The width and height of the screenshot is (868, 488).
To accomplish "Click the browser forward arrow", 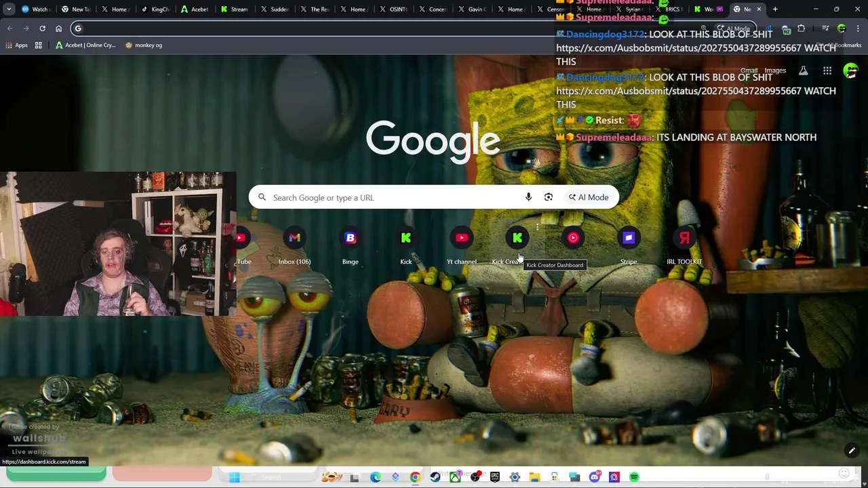I will (26, 28).
